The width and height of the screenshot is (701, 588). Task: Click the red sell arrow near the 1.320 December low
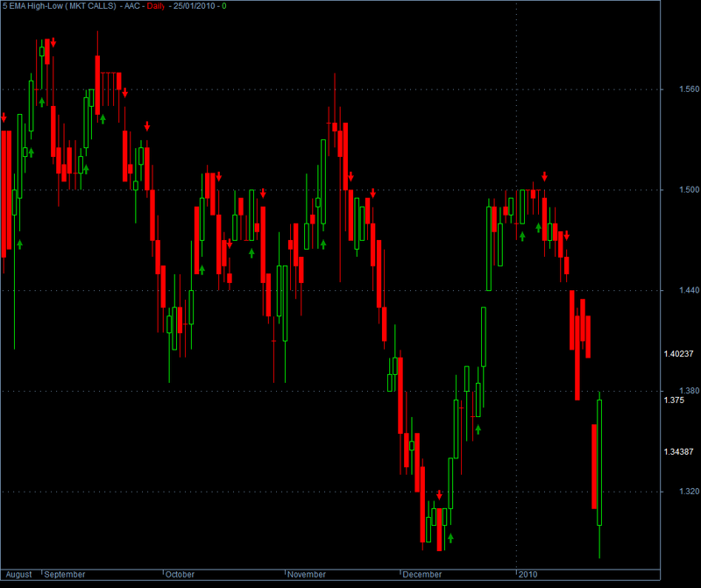tap(439, 494)
